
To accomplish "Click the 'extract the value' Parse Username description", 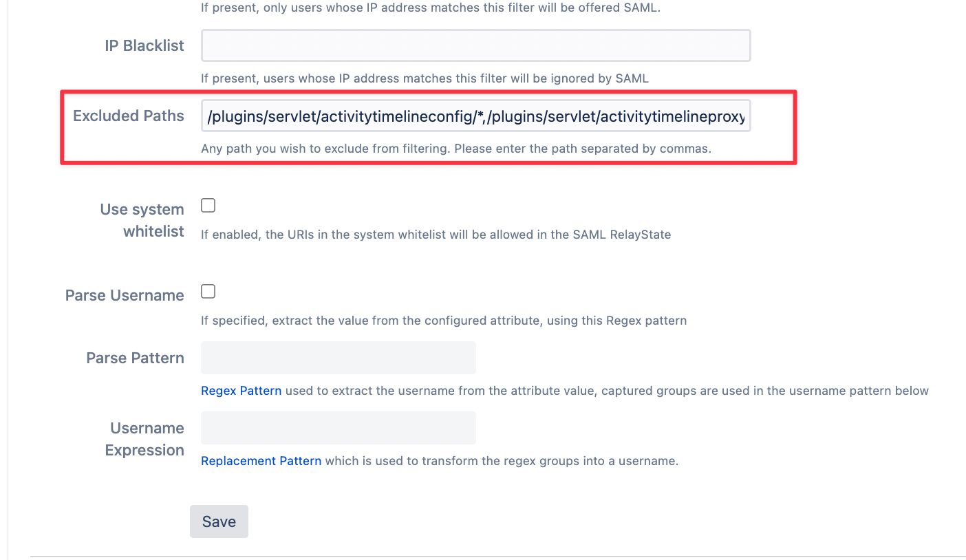I will pyautogui.click(x=443, y=321).
